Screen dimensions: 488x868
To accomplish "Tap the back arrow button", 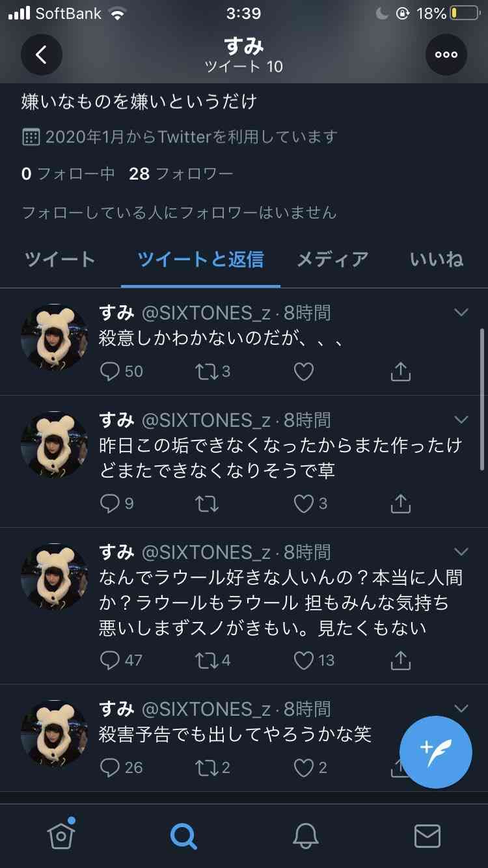I will (41, 55).
